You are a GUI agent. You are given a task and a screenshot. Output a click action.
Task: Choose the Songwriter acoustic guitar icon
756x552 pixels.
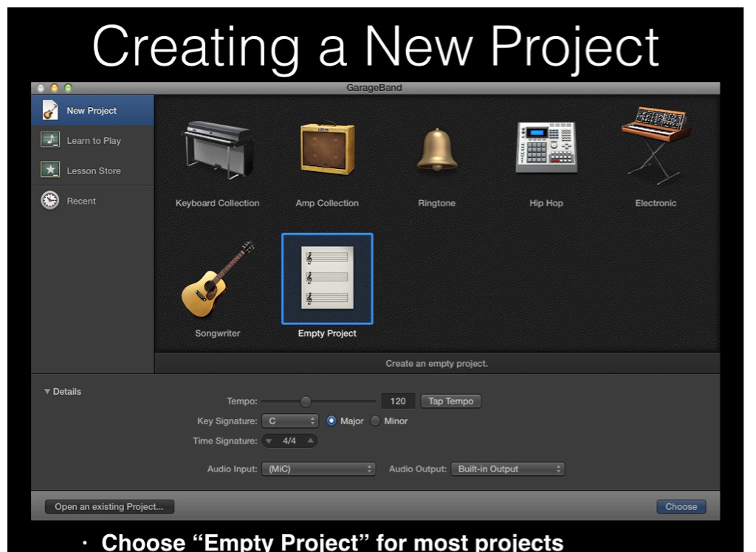218,279
